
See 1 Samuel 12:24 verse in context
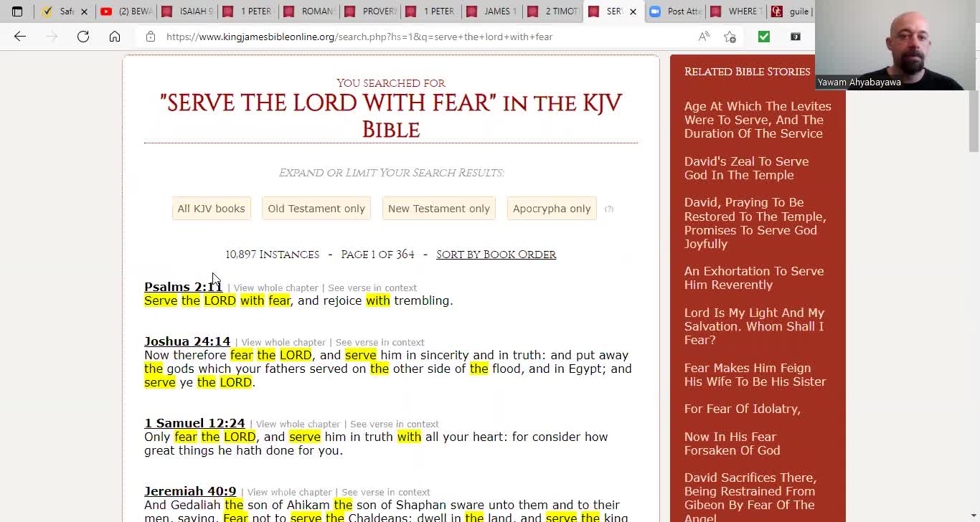(395, 424)
